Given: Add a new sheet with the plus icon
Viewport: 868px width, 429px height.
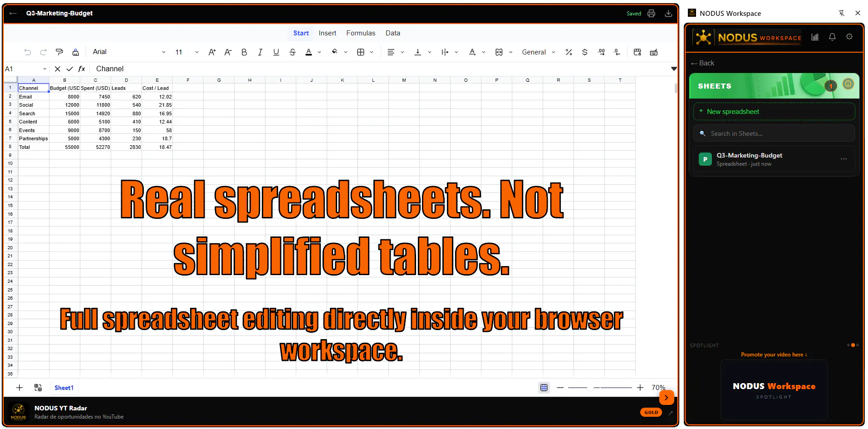Looking at the screenshot, I should coord(20,388).
